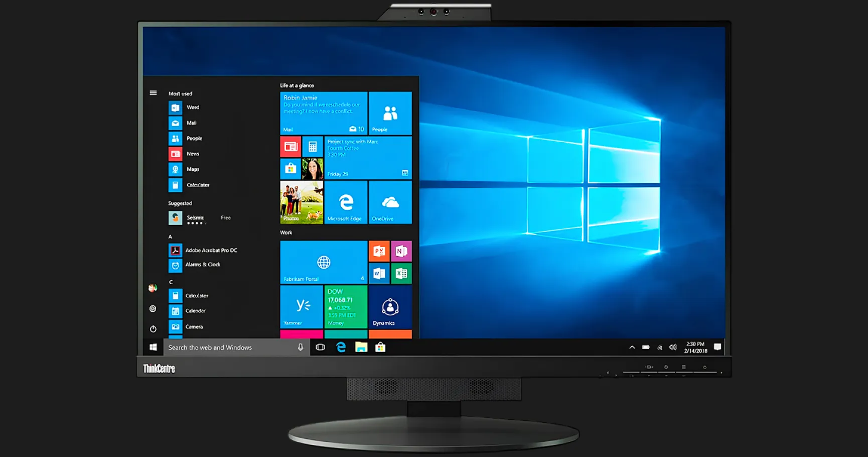Screen dimensions: 868x457
Task: Open Adobe Acrobat Pro DC
Action: (203, 250)
